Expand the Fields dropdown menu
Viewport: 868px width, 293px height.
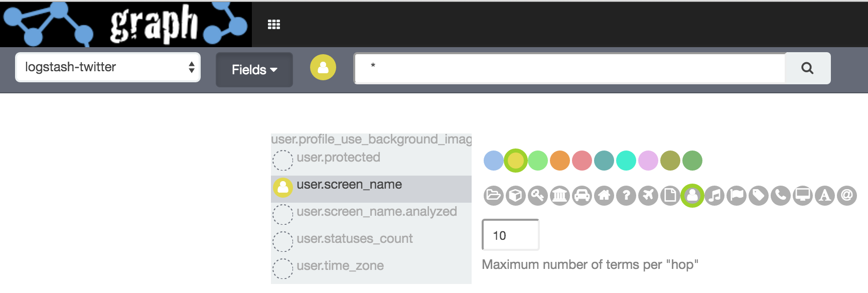click(x=254, y=70)
